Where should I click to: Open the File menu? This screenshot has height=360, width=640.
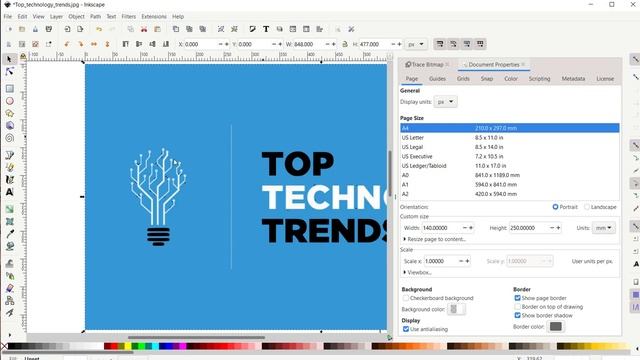(8, 17)
